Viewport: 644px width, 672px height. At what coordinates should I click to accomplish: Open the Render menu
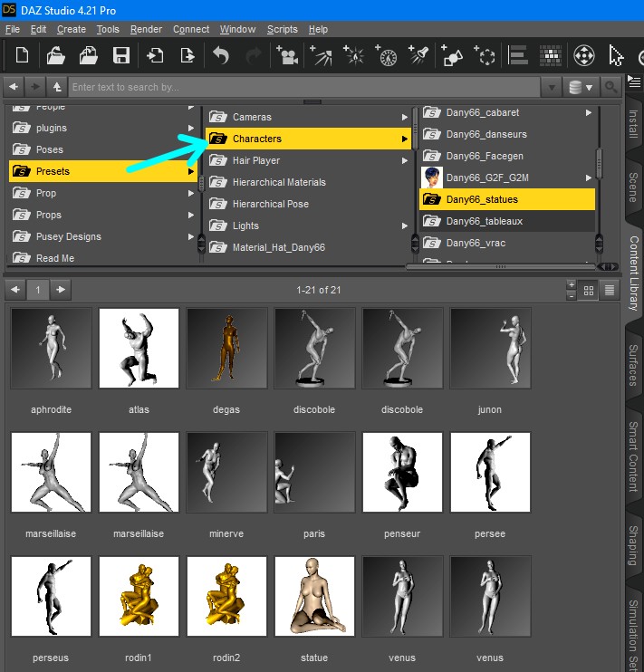coord(146,29)
